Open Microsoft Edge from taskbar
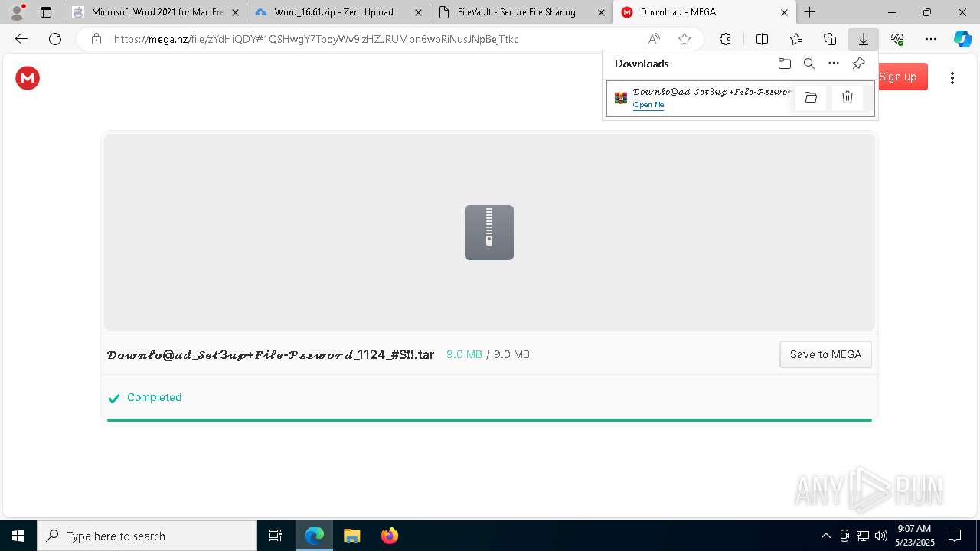 (x=315, y=536)
